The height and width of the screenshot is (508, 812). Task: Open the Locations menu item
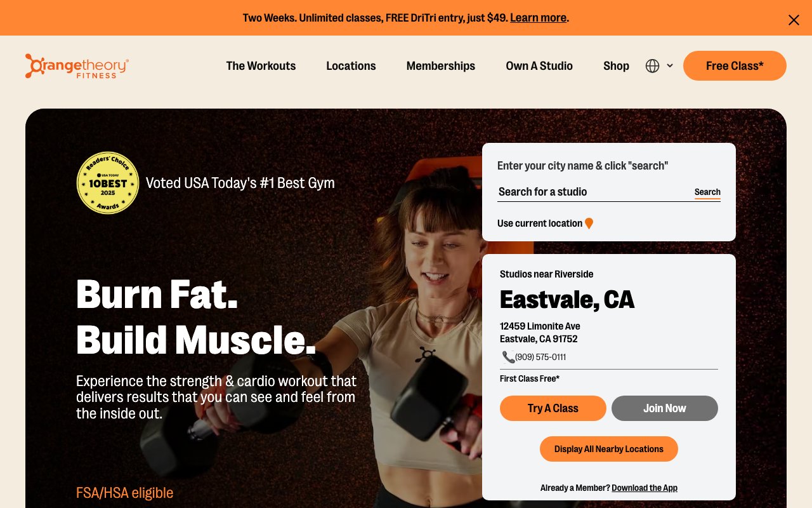(x=351, y=66)
